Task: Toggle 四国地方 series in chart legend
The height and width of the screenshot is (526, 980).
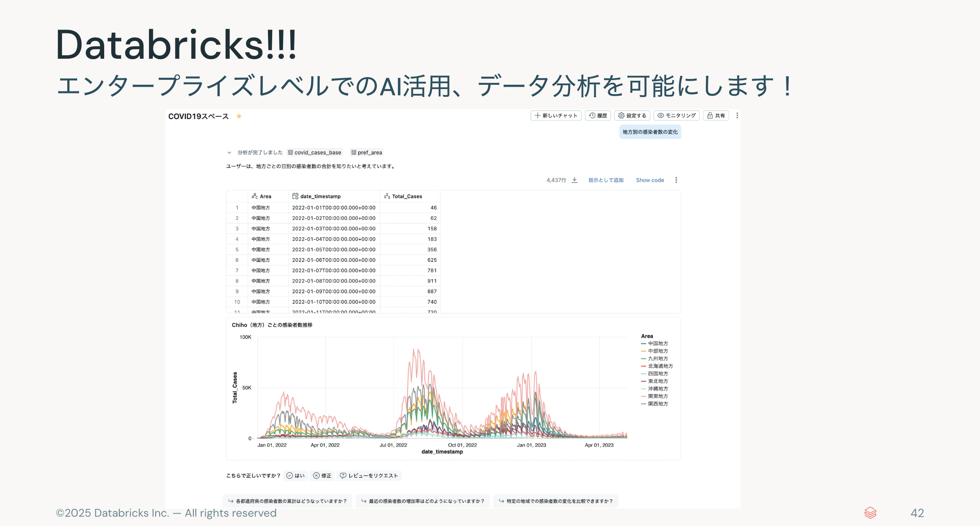Action: tap(654, 373)
